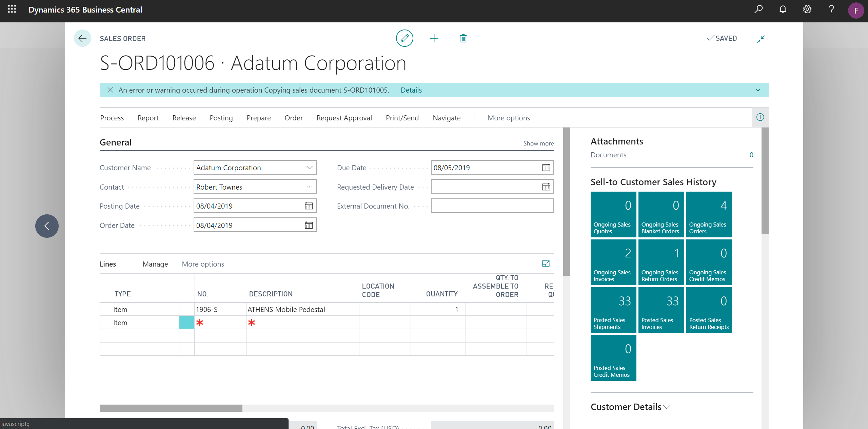Viewport: 868px width, 429px height.
Task: Click Show more in General section
Action: tap(538, 143)
